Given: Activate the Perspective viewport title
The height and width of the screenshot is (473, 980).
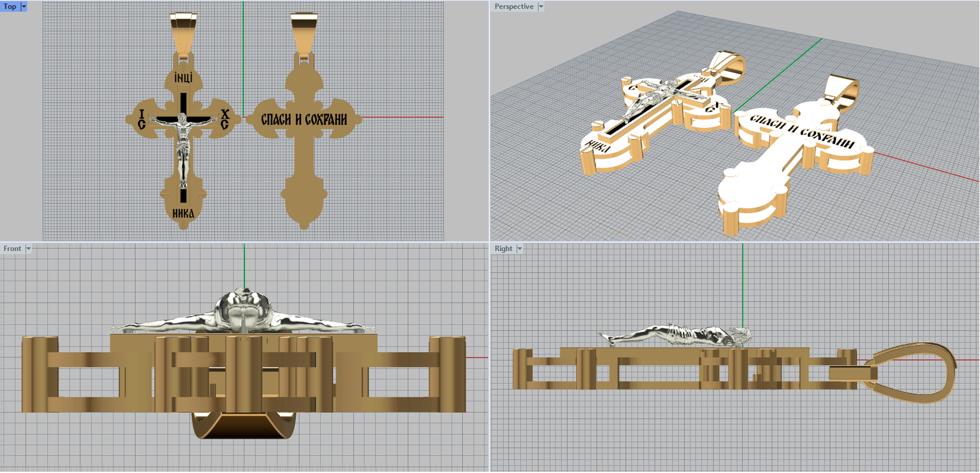Looking at the screenshot, I should [513, 7].
